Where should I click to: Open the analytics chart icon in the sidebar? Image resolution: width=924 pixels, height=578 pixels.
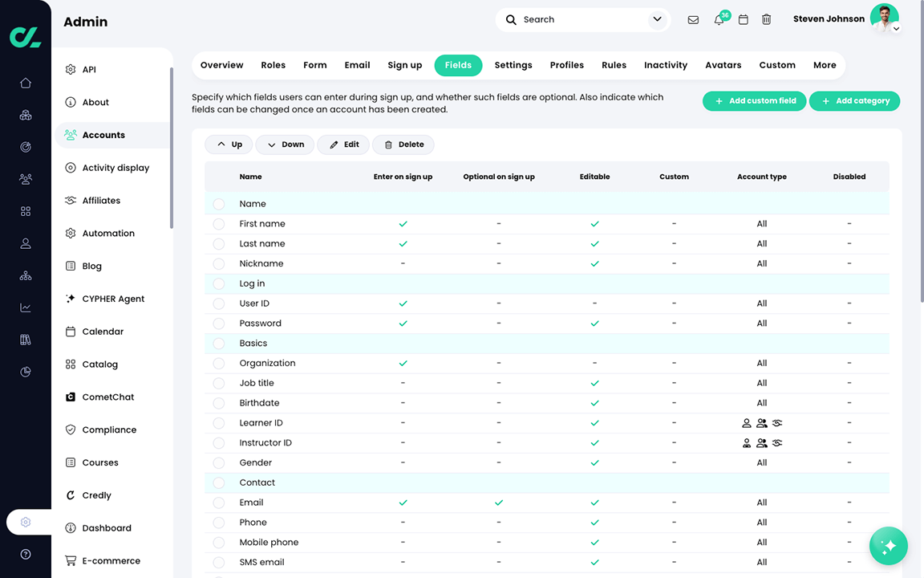pos(25,307)
